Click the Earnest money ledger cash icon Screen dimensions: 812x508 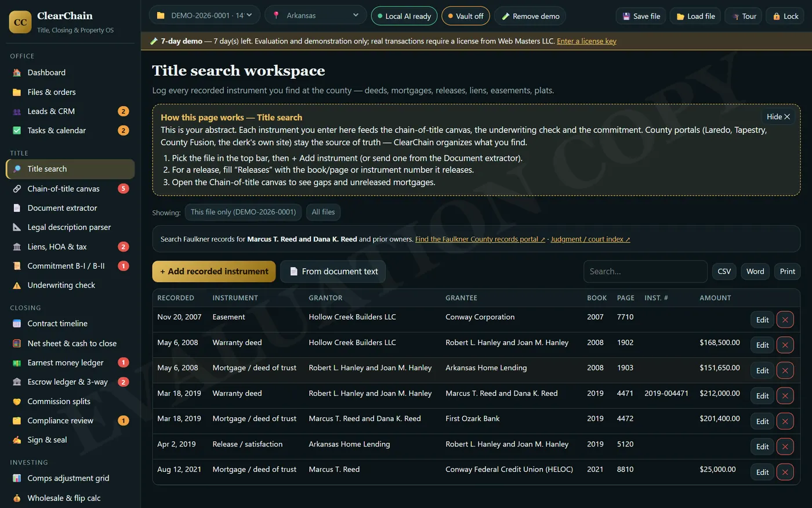coord(17,363)
